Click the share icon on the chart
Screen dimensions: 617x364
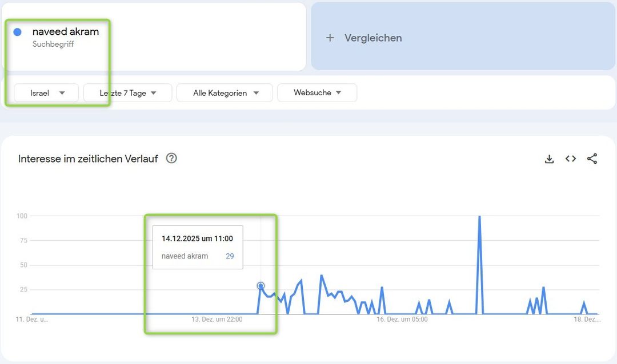click(x=592, y=159)
